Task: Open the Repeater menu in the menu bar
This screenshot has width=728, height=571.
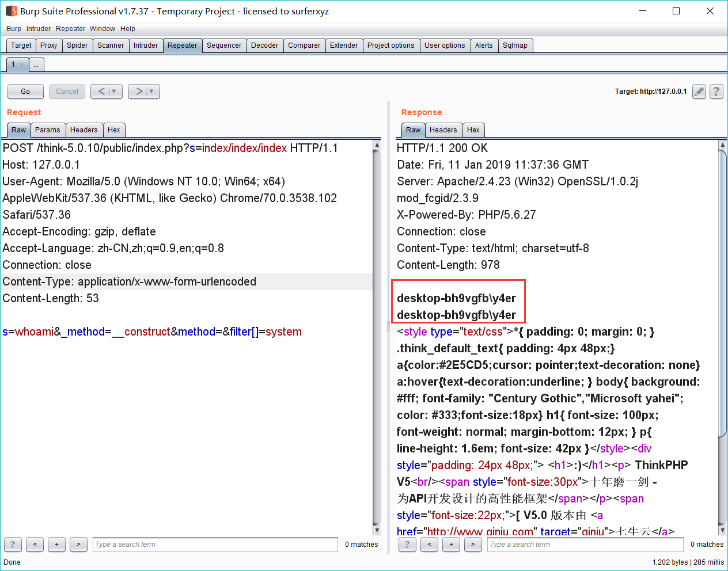Action: coord(71,29)
